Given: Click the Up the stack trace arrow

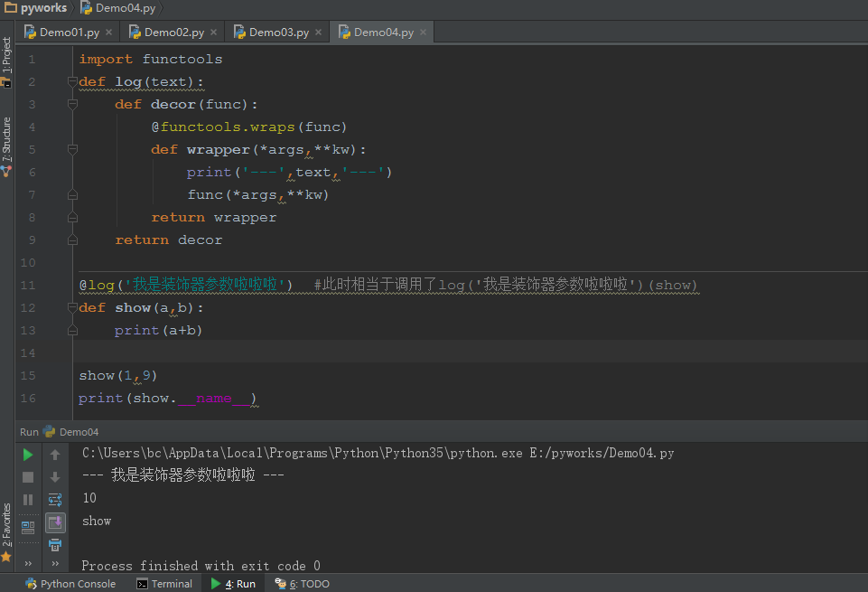Looking at the screenshot, I should [x=55, y=454].
